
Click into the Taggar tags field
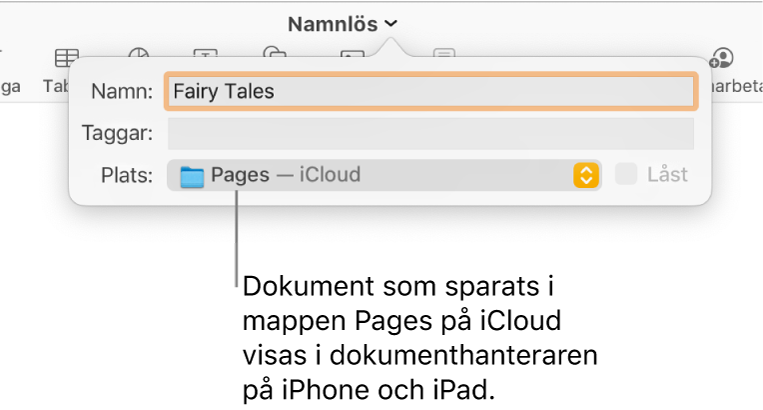[x=430, y=133]
